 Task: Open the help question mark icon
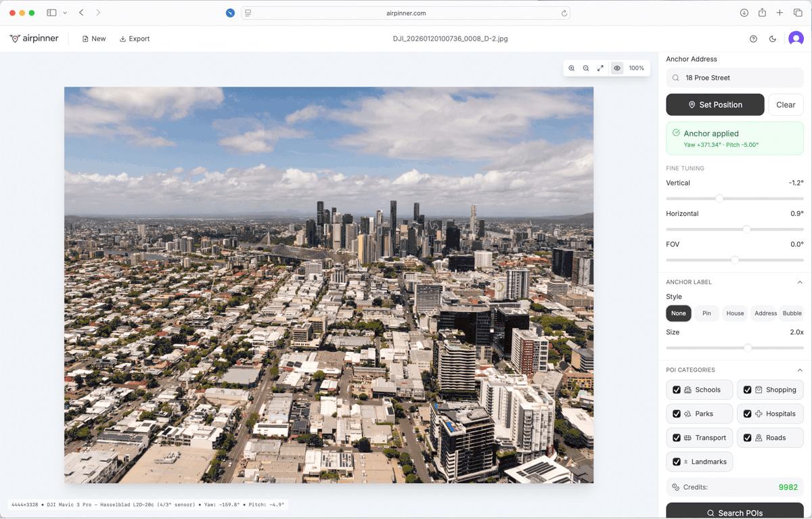[753, 39]
